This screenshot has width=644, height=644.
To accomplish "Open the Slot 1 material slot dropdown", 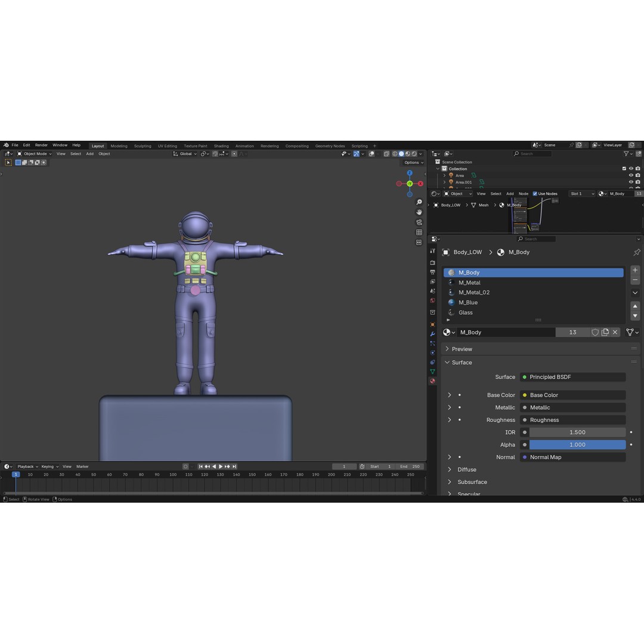I will 581,193.
